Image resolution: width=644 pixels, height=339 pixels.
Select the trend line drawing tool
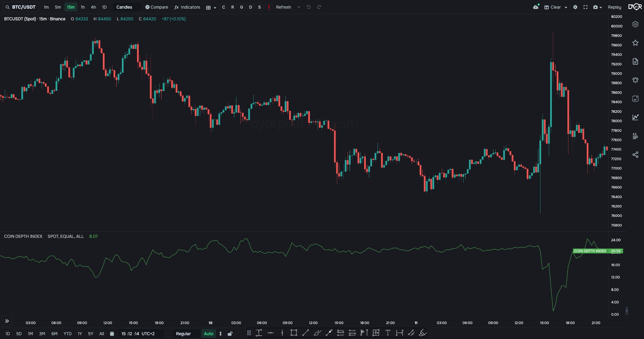(x=305, y=333)
